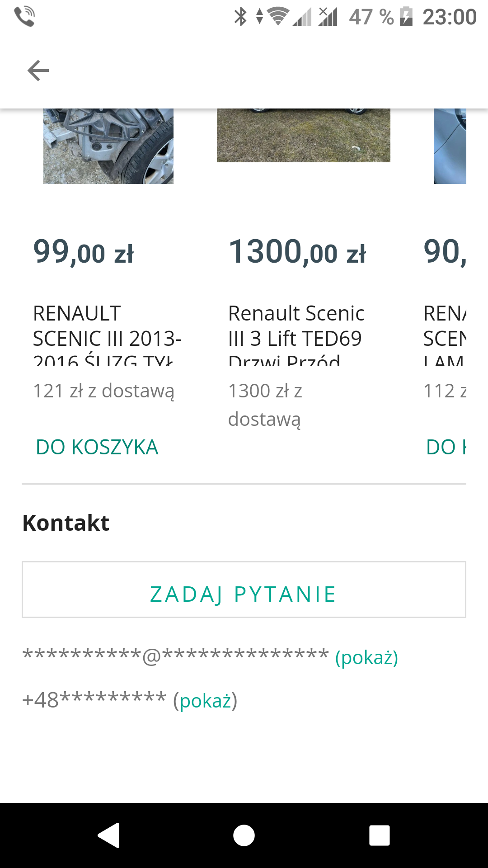Tap the call status icon in status bar
Screen dimensions: 488x868
(x=24, y=17)
